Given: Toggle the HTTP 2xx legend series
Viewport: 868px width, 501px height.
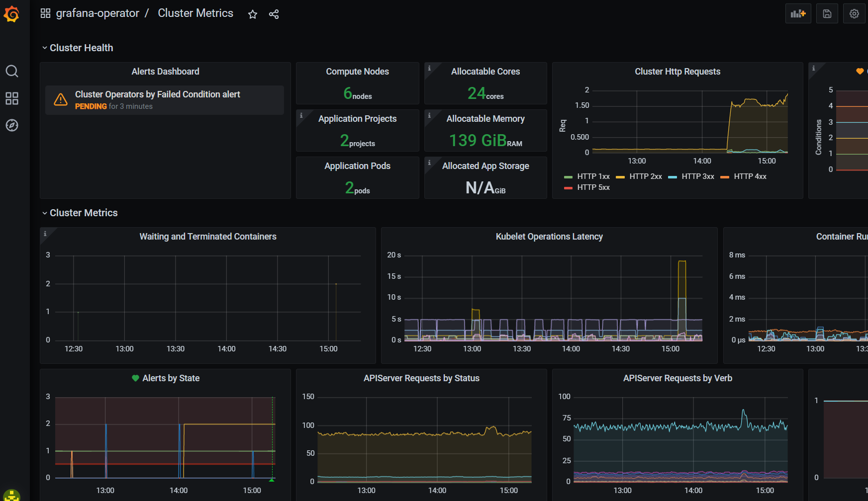Looking at the screenshot, I should (645, 176).
